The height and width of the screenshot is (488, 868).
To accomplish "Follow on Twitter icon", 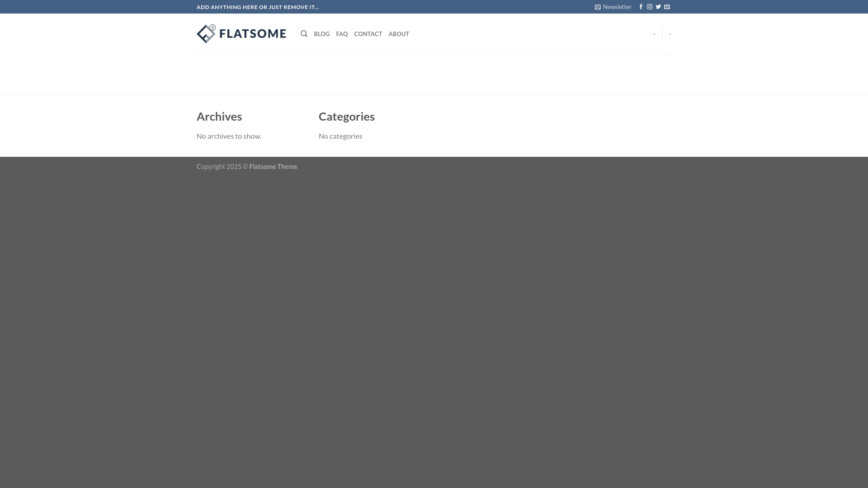I will (x=658, y=7).
